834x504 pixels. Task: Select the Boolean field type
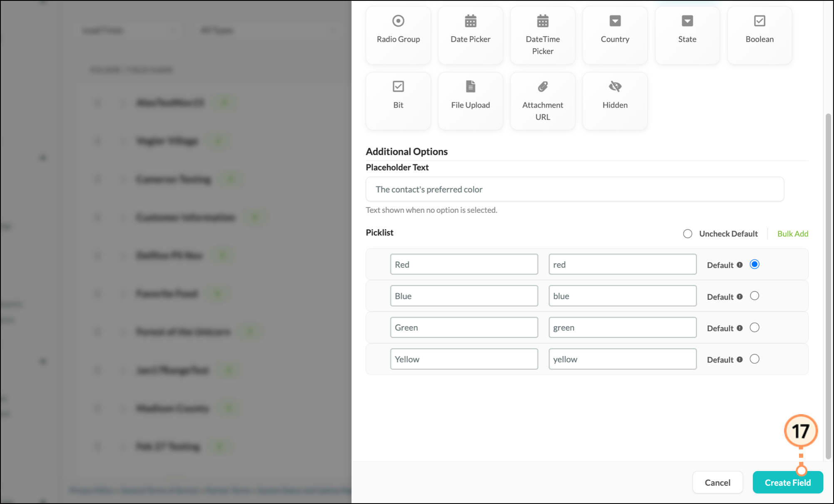pyautogui.click(x=760, y=35)
